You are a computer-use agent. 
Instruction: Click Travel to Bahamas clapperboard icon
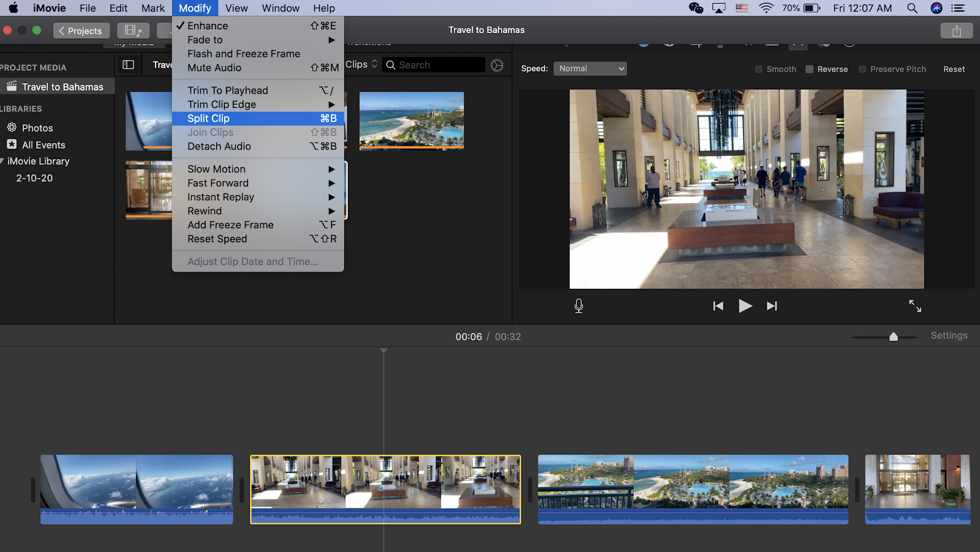point(12,86)
